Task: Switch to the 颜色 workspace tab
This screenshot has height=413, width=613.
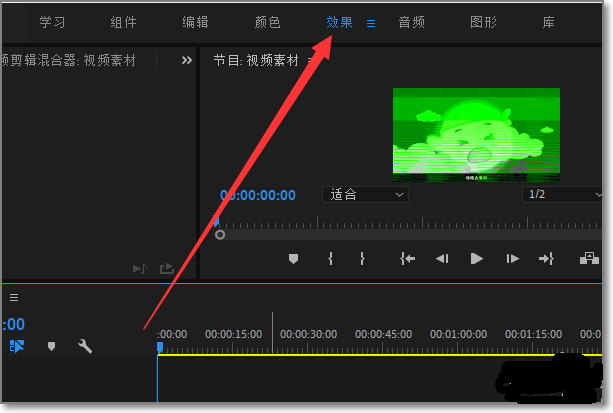Action: pyautogui.click(x=267, y=22)
